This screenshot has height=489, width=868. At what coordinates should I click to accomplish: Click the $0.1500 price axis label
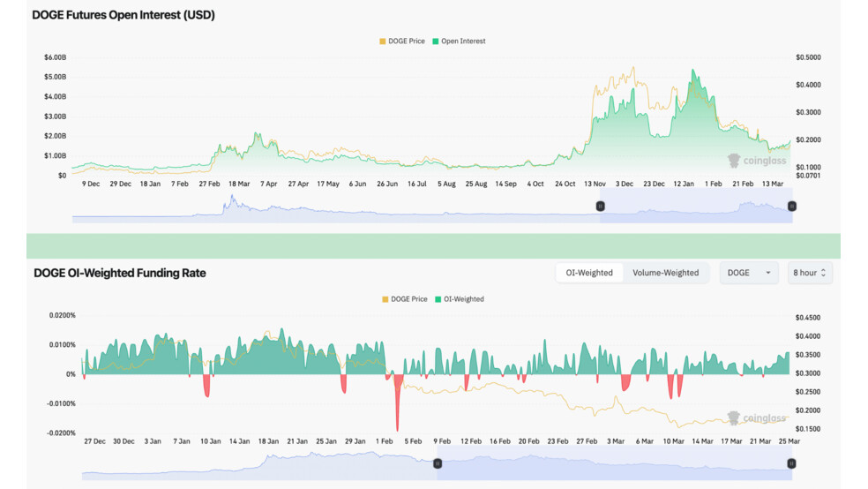pos(808,429)
